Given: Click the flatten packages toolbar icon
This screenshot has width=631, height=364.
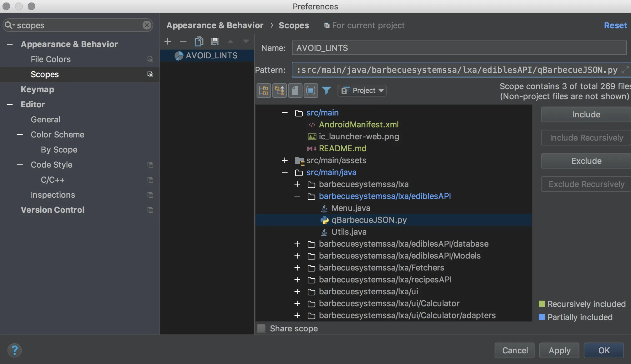Looking at the screenshot, I should (x=264, y=91).
